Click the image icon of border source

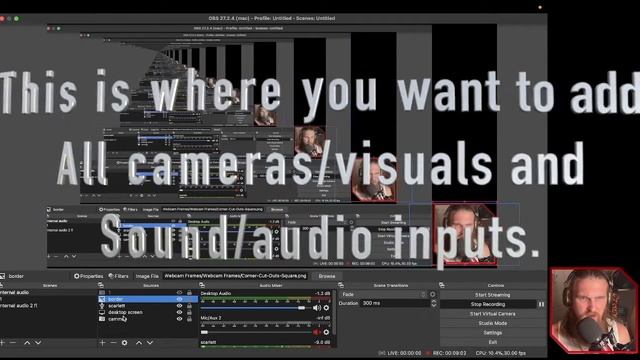point(102,299)
